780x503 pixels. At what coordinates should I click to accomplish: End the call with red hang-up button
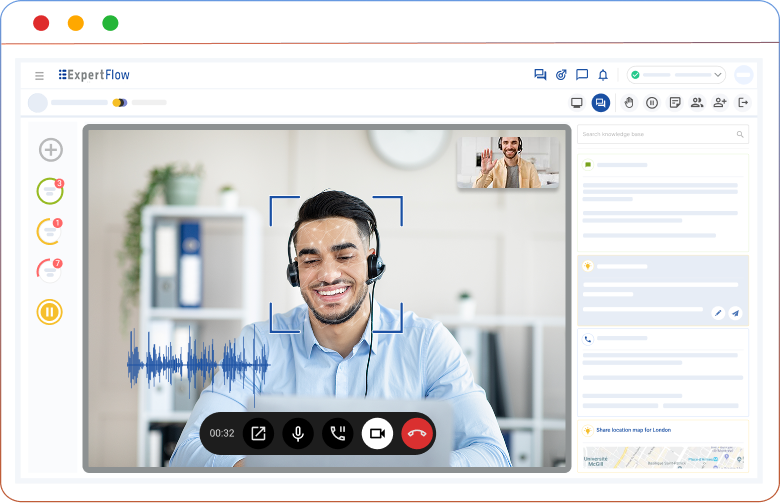click(x=417, y=433)
